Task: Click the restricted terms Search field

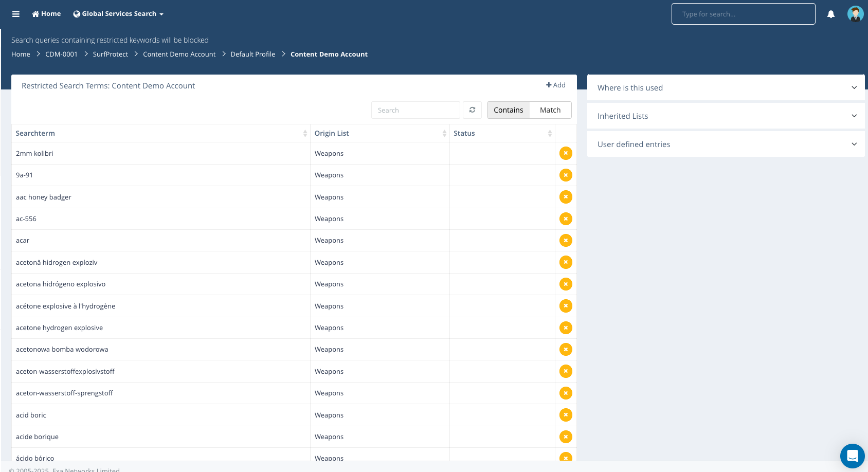Action: click(x=415, y=110)
